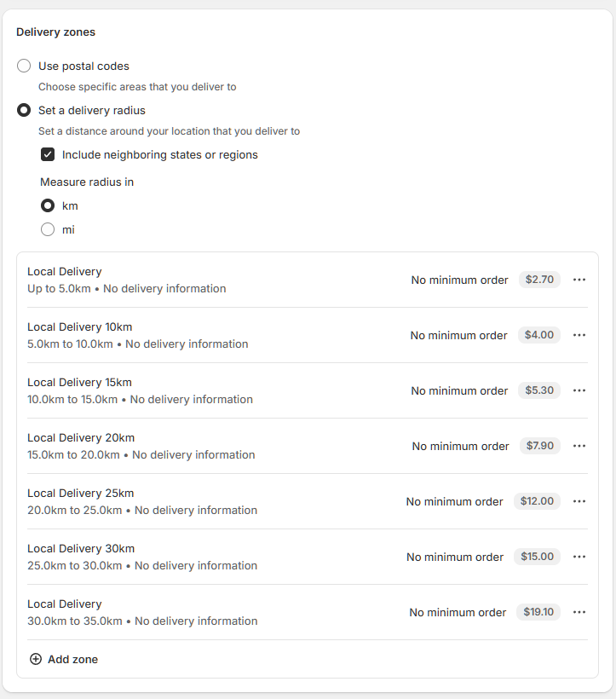Viewport: 616px width, 699px height.
Task: Select the Use postal codes option
Action: pyautogui.click(x=24, y=66)
